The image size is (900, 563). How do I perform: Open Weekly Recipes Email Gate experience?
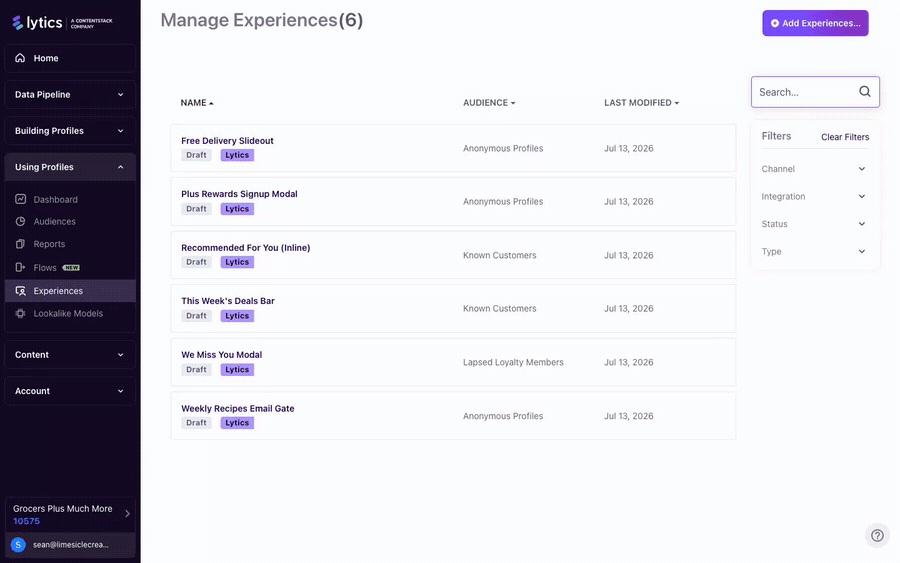coord(238,409)
